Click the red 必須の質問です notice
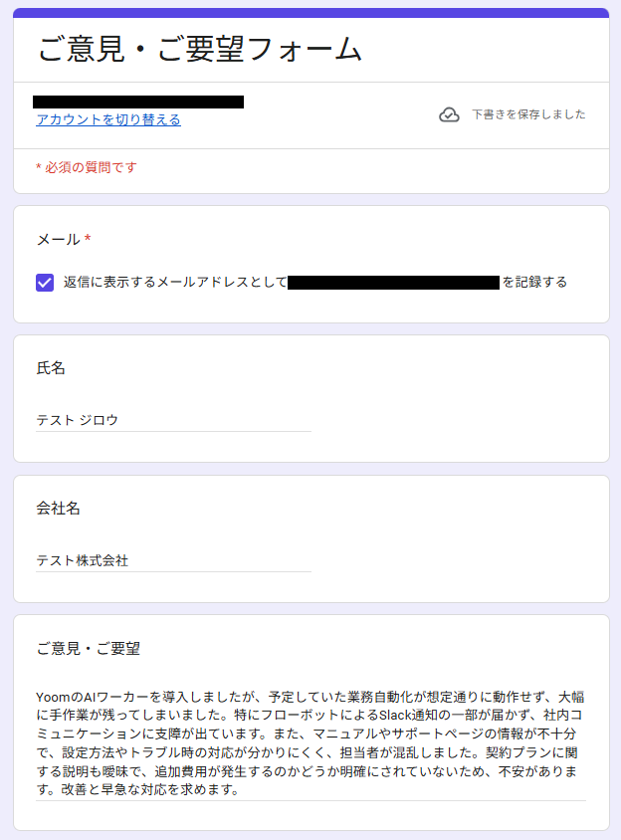The image size is (621, 840). [87, 167]
